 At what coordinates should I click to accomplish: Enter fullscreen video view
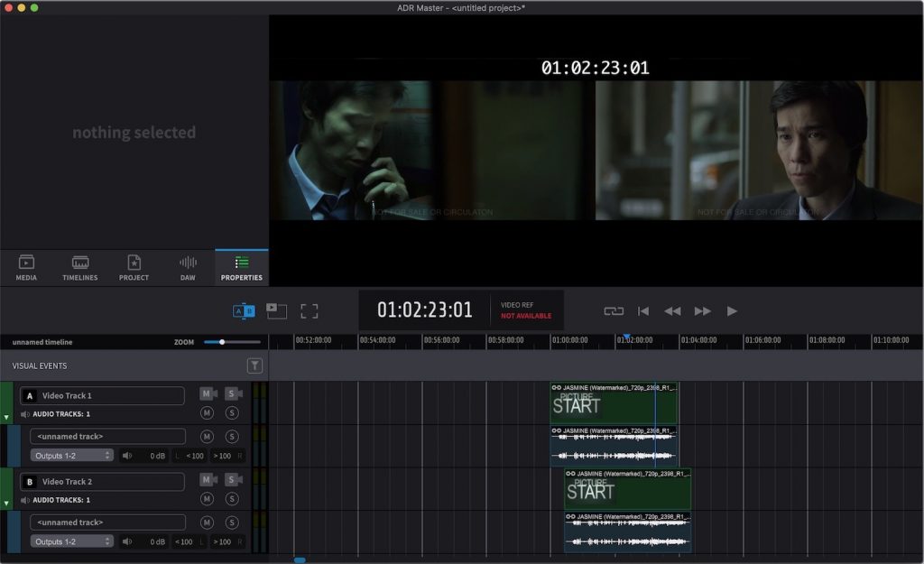pos(310,310)
